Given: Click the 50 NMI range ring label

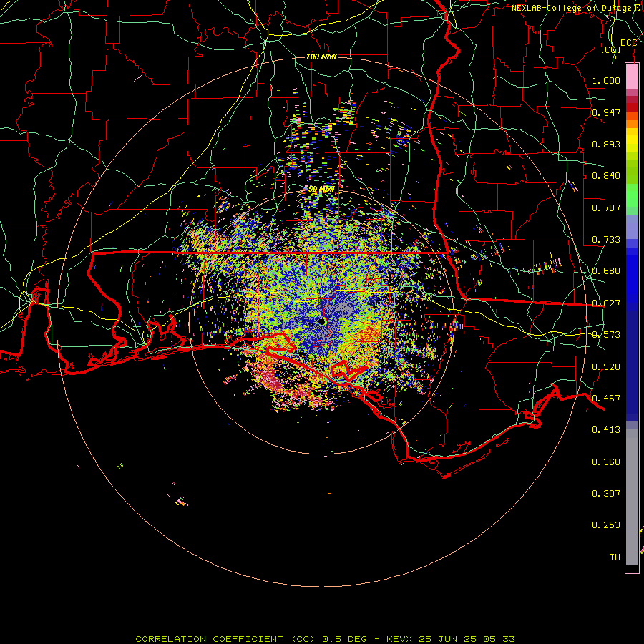Looking at the screenshot, I should point(321,189).
